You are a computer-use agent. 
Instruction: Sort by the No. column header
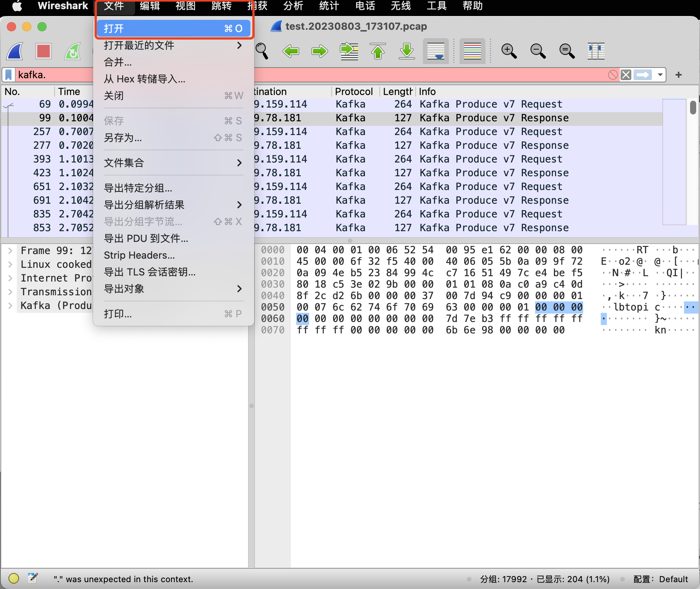[x=27, y=92]
